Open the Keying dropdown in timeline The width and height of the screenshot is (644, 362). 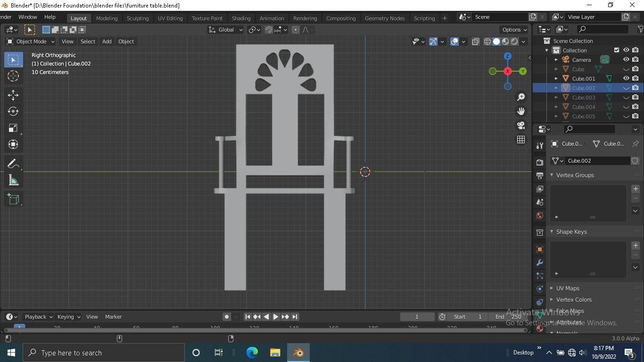point(68,317)
